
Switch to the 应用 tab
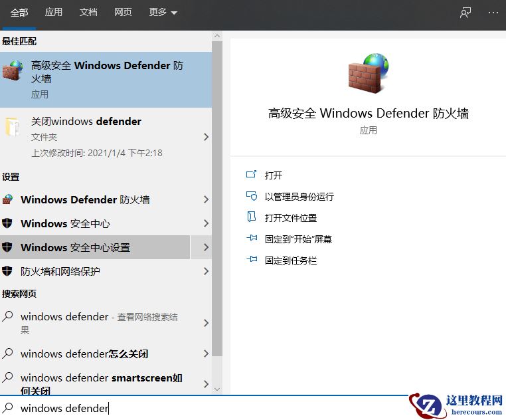click(x=54, y=12)
